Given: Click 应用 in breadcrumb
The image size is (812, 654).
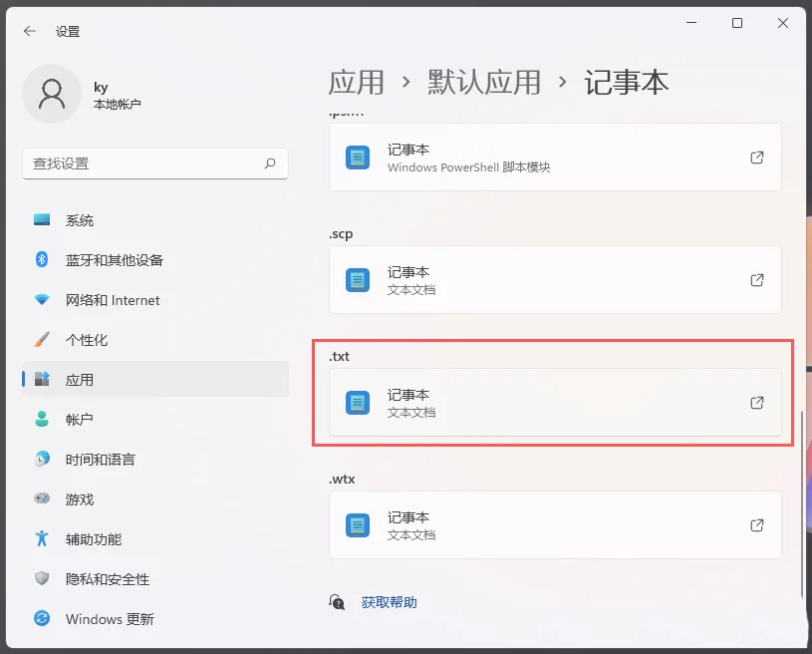Looking at the screenshot, I should (357, 83).
